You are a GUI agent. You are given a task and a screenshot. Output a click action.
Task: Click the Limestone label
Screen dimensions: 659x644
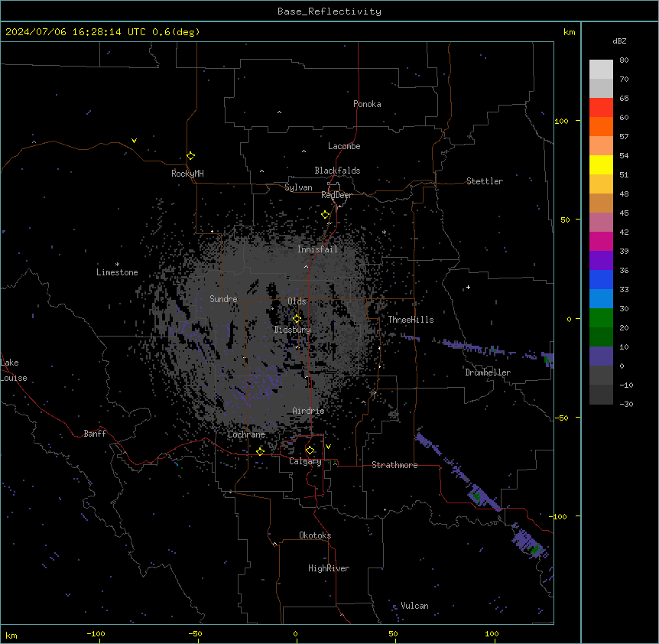tap(117, 272)
